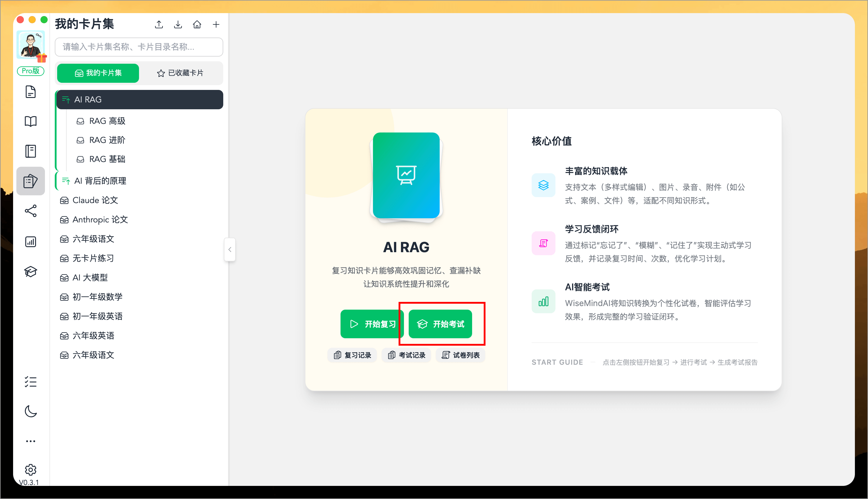Click the card set search input field

click(x=139, y=47)
